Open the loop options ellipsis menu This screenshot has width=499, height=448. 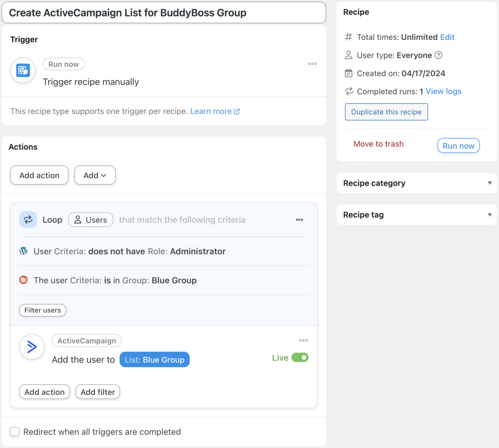click(299, 220)
